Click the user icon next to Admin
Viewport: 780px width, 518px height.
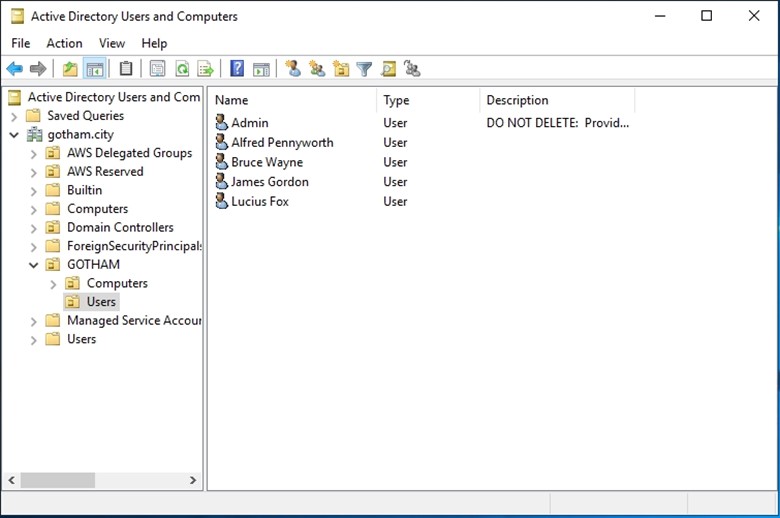tap(221, 122)
